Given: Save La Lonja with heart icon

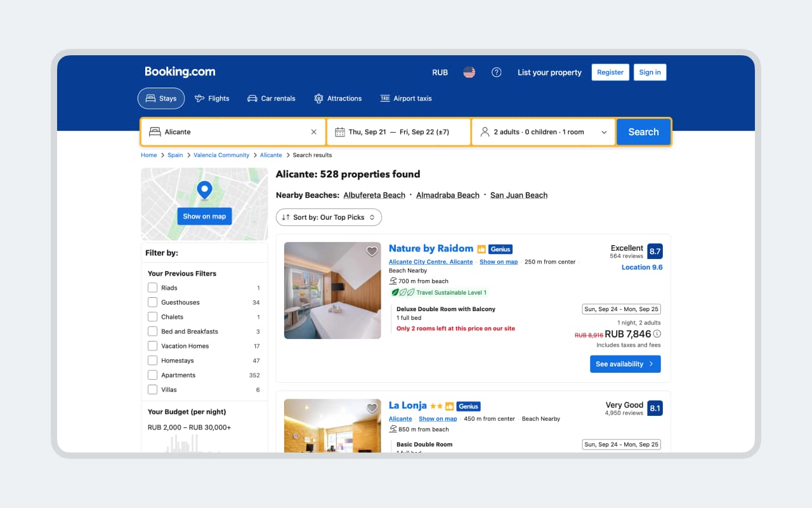Looking at the screenshot, I should pyautogui.click(x=372, y=408).
